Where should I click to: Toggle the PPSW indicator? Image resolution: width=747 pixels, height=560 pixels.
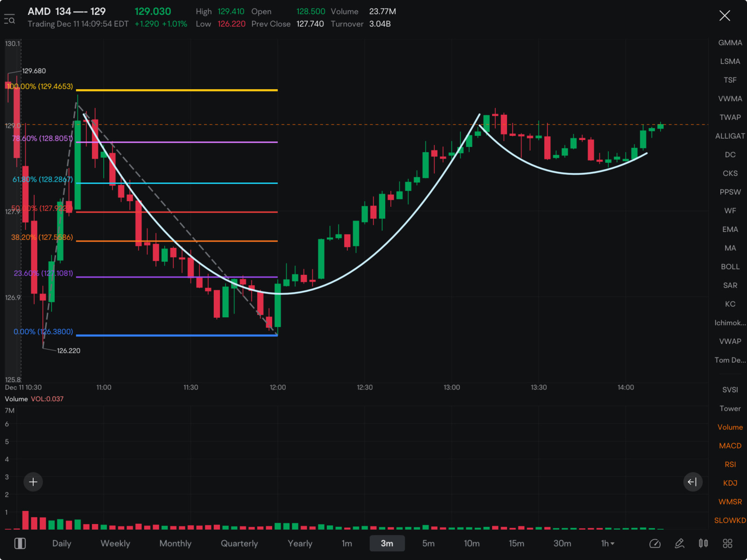point(730,192)
